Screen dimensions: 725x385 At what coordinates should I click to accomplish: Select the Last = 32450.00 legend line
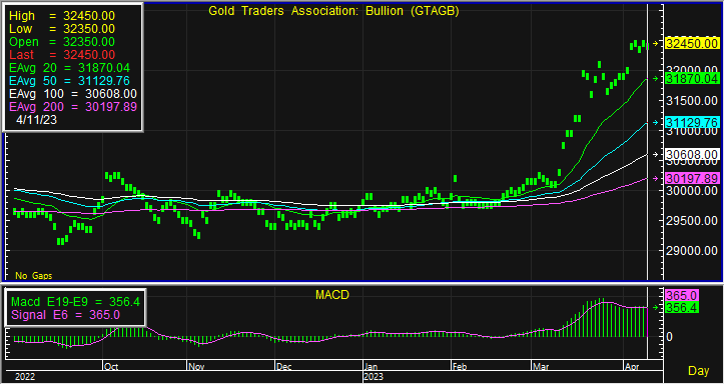62,55
